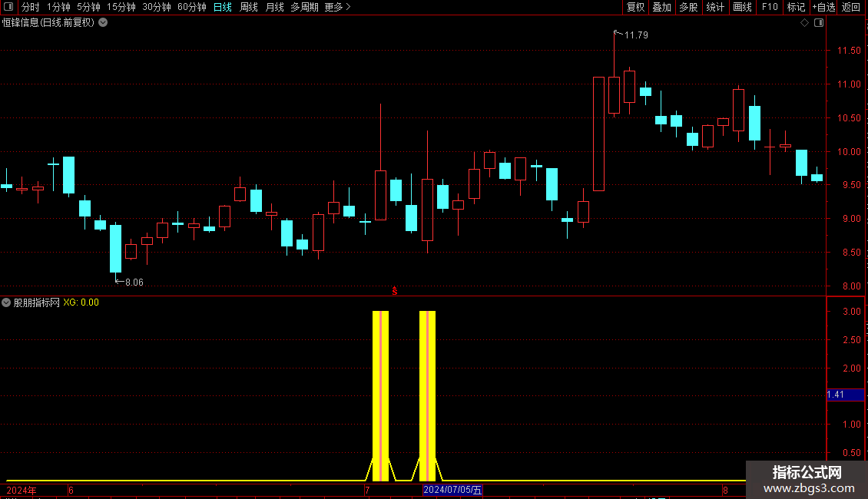This screenshot has height=499, width=868.
Task: Click the first yellow indicator signal bar
Action: (x=380, y=395)
